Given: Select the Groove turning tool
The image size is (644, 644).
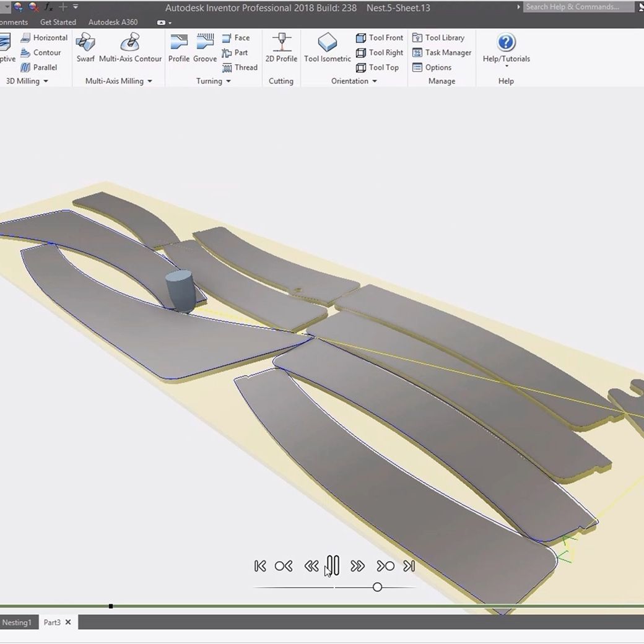Looking at the screenshot, I should coord(204,46).
